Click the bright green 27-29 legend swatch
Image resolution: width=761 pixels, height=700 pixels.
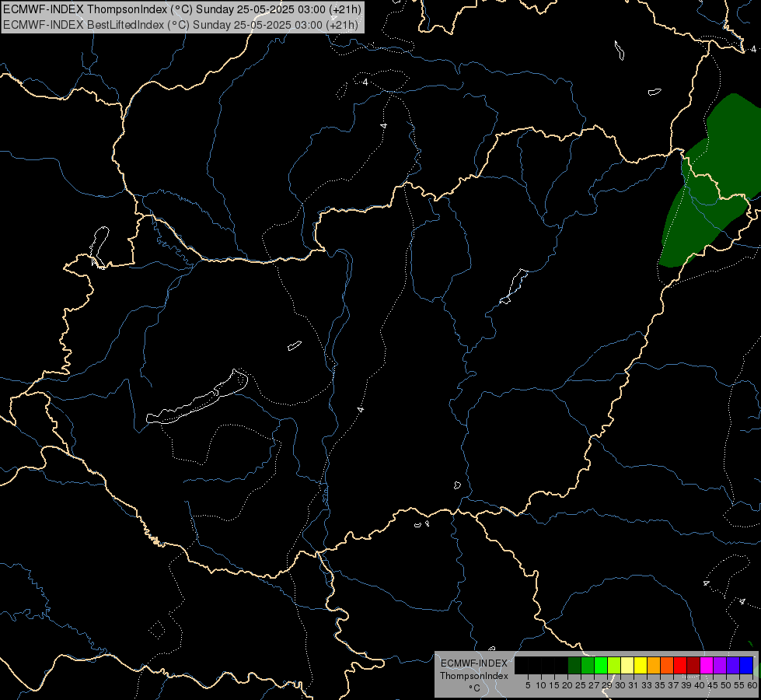601,665
